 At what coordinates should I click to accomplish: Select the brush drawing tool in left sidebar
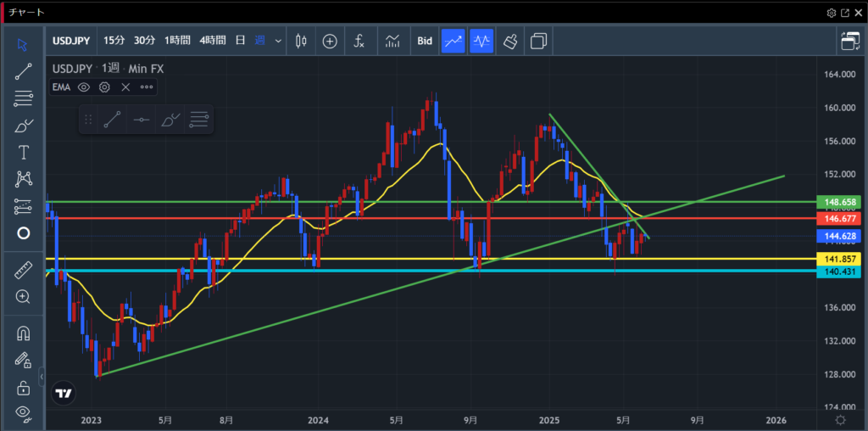(23, 126)
